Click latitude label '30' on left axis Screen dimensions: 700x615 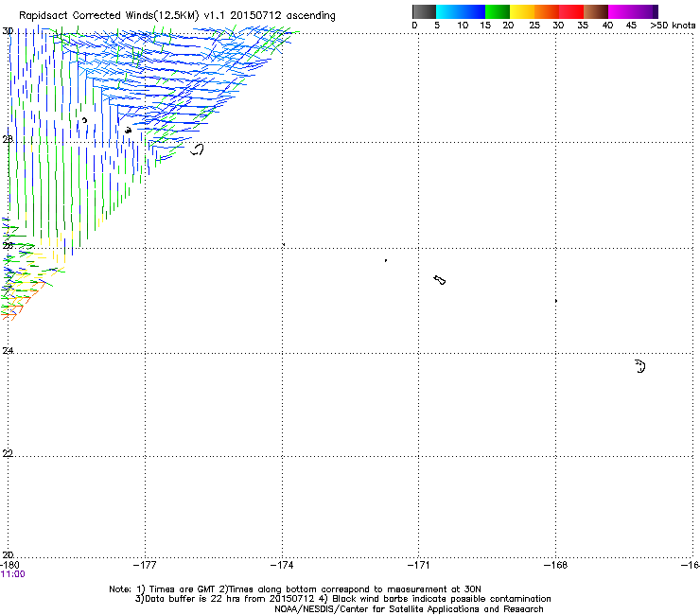8,31
